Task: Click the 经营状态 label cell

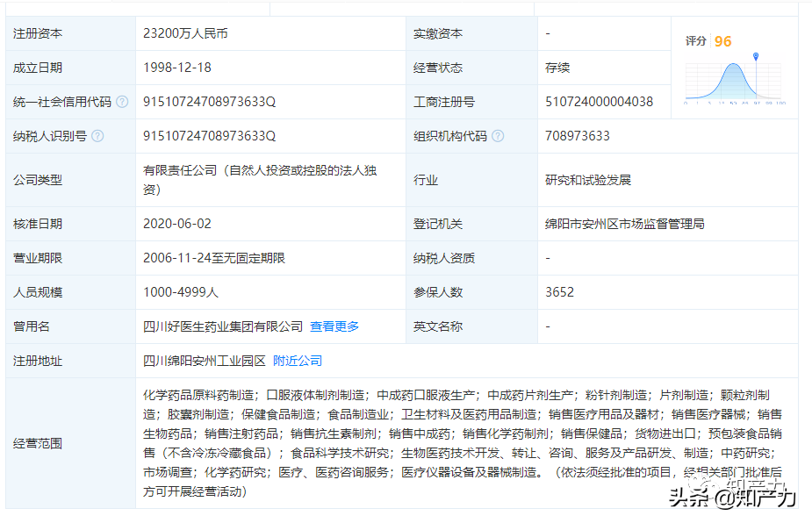Action: [471, 68]
